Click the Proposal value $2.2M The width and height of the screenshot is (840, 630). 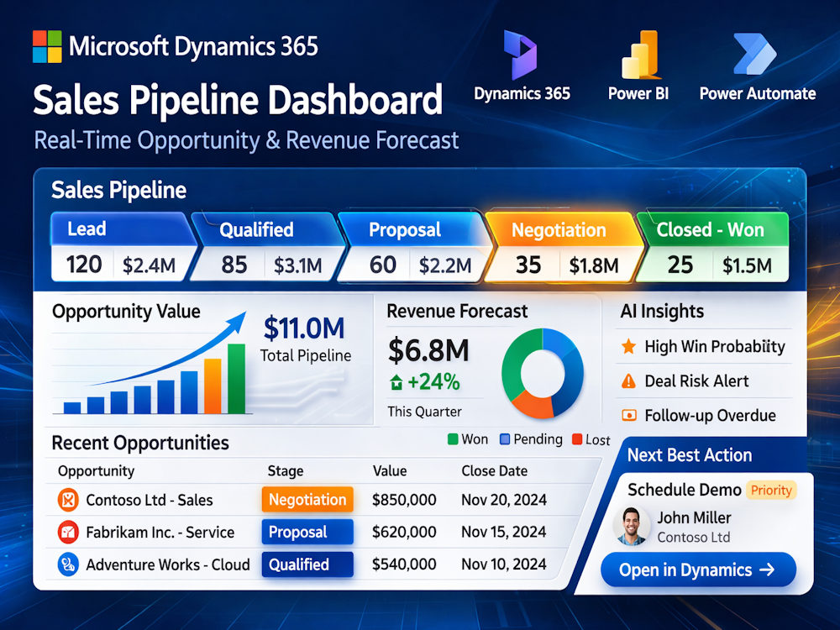pos(445,265)
